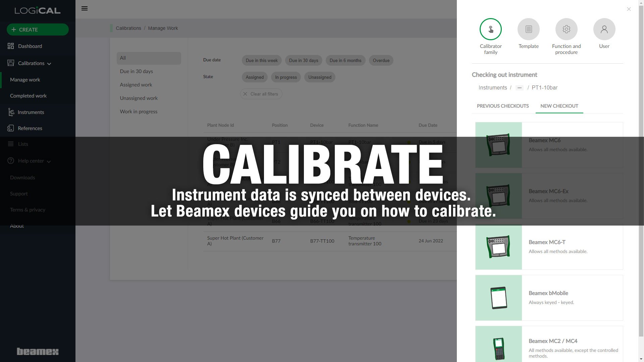644x362 pixels.
Task: Open the Instruments breadcrumb in checkout panel
Action: click(492, 87)
